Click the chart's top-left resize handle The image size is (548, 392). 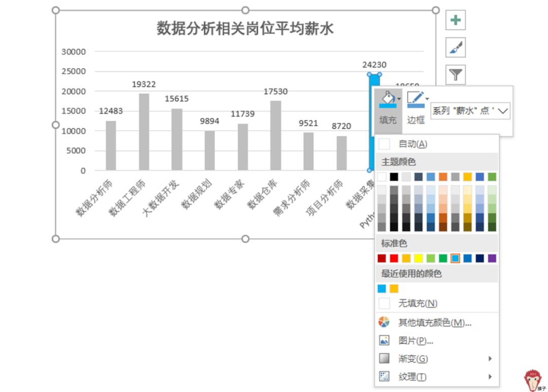pyautogui.click(x=56, y=10)
